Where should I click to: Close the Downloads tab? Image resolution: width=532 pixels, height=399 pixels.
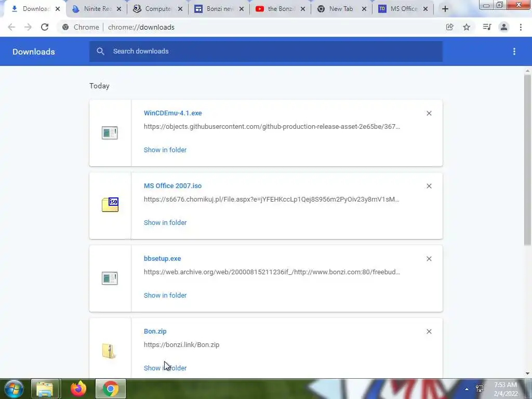(58, 9)
